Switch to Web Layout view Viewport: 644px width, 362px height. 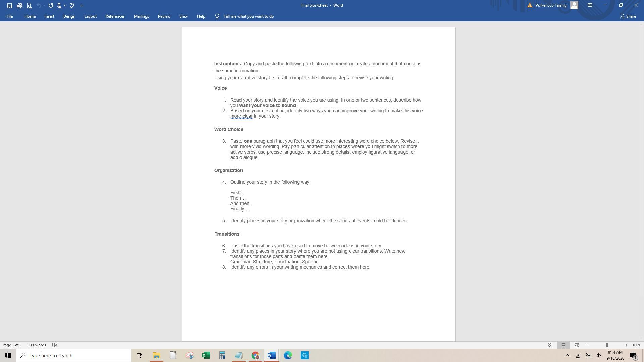tap(577, 345)
